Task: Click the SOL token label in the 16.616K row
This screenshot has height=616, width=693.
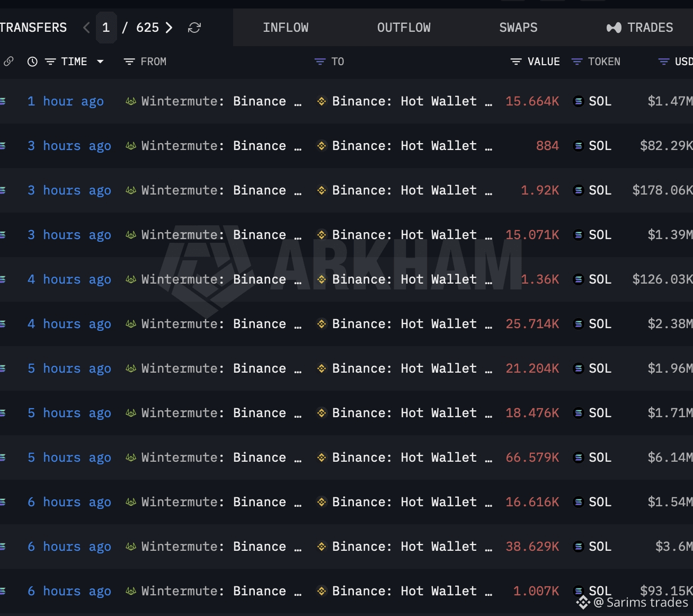Action: click(600, 502)
